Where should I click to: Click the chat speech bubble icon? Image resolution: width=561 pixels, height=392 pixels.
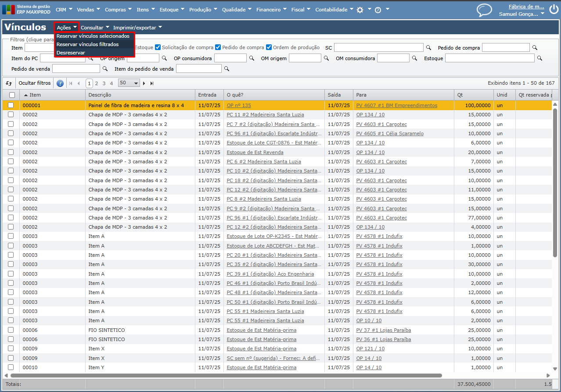484,10
